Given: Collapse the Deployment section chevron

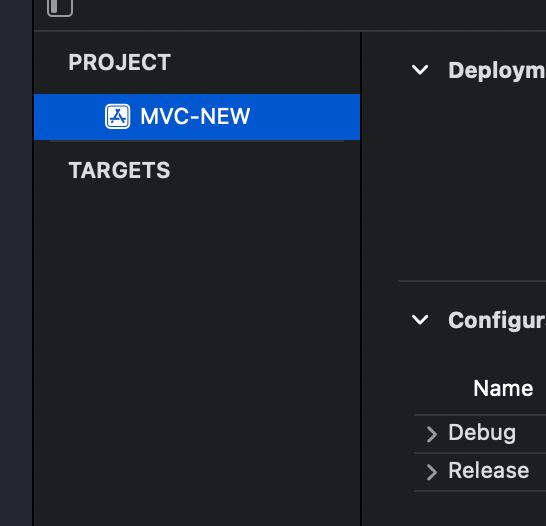Looking at the screenshot, I should pos(420,70).
